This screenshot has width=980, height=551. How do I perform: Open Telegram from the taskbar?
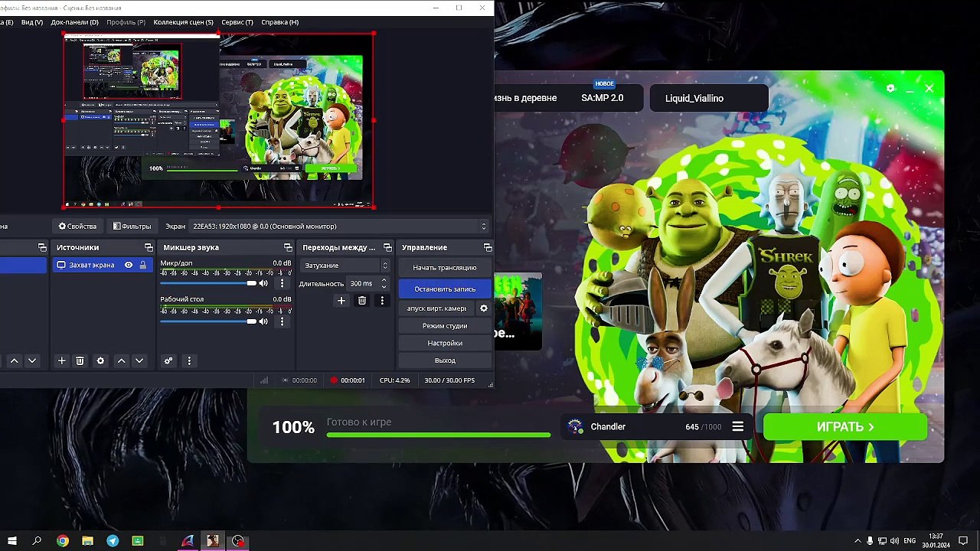point(113,541)
